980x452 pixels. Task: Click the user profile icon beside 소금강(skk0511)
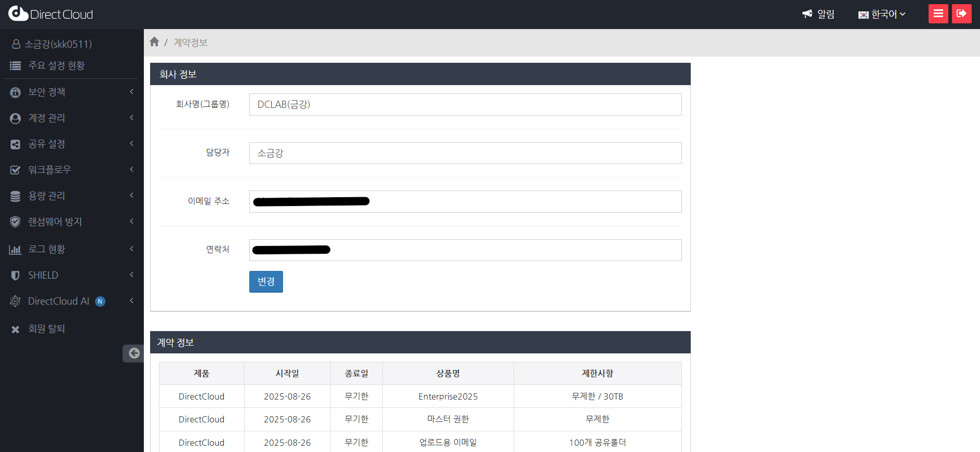click(16, 44)
